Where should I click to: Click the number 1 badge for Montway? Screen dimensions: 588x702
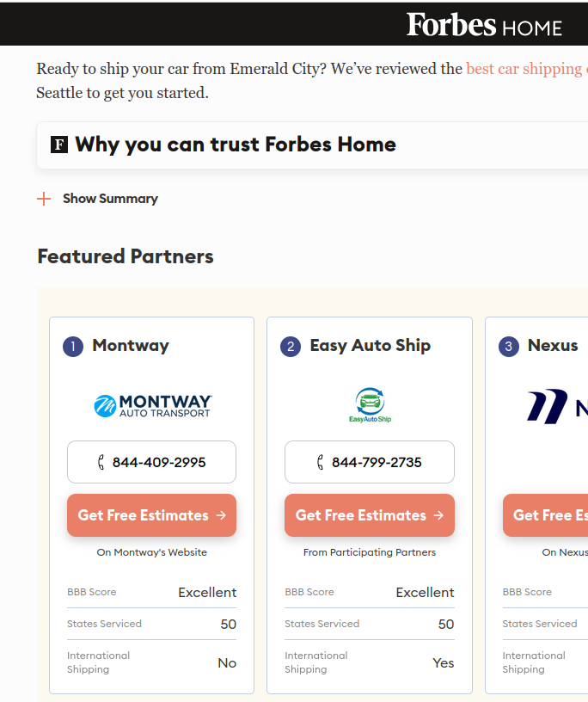72,347
